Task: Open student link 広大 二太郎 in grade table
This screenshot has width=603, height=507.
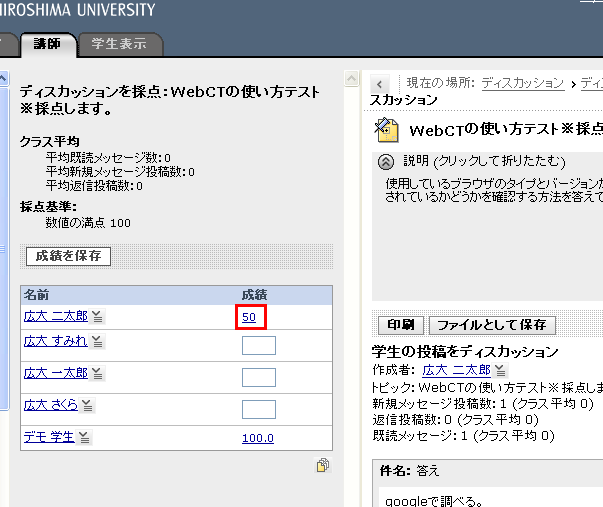Action: pyautogui.click(x=56, y=316)
